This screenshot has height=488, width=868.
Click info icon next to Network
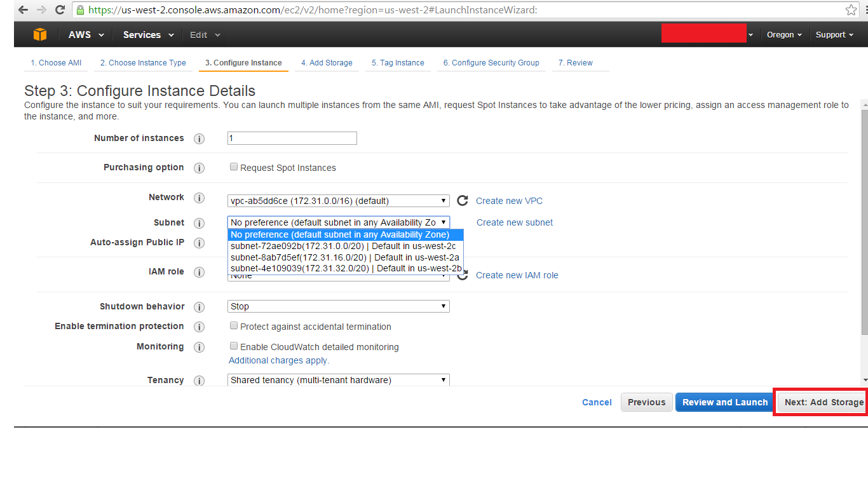click(199, 198)
